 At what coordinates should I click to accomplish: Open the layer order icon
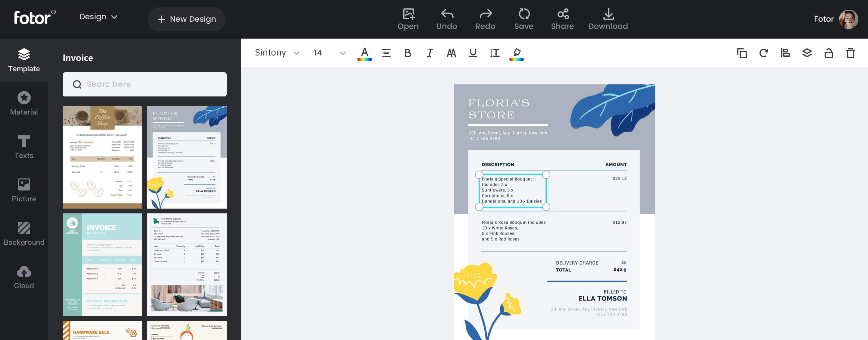click(807, 53)
